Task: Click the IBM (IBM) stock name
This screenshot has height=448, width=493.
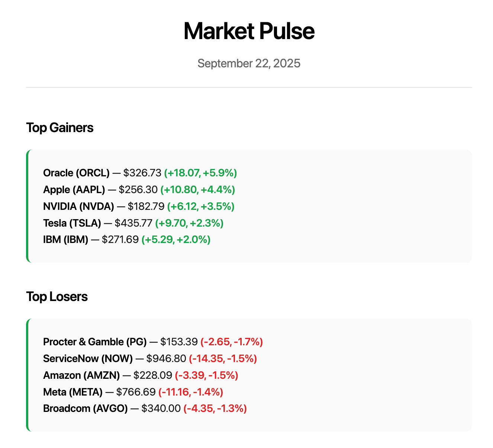Action: coord(65,240)
